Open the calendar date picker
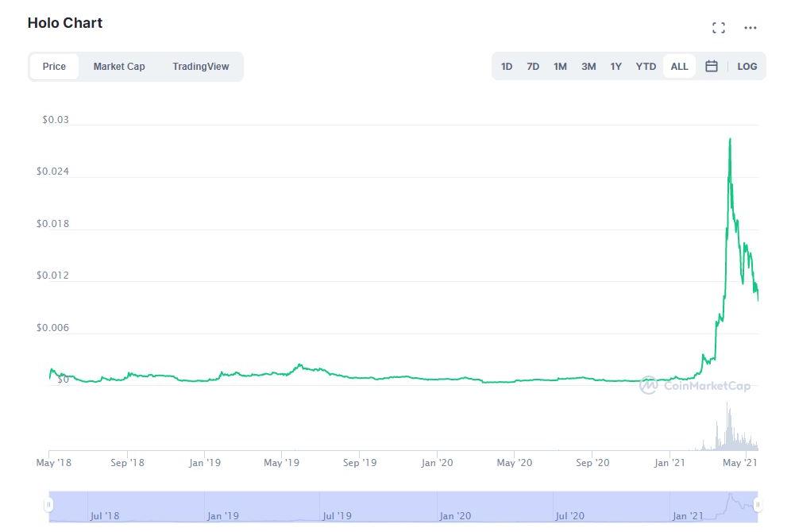Image resolution: width=791 pixels, height=532 pixels. coord(712,66)
